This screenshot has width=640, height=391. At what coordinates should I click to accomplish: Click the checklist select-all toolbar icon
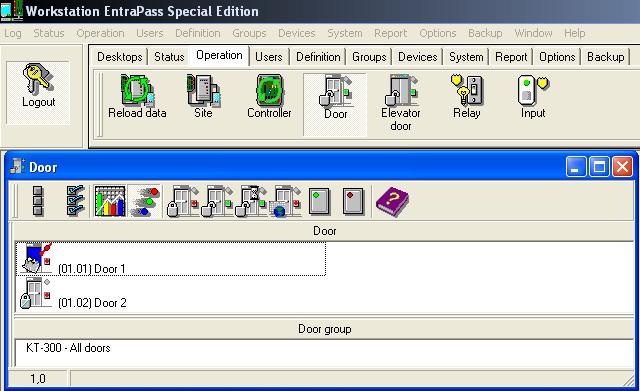point(75,200)
